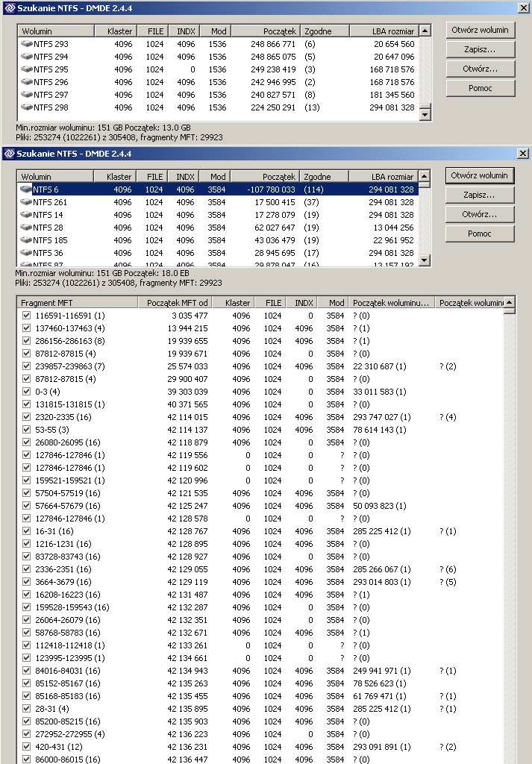Uncheck MFT fragment 116591-116591 (1)
Screen dimensions: 532x764
26,316
